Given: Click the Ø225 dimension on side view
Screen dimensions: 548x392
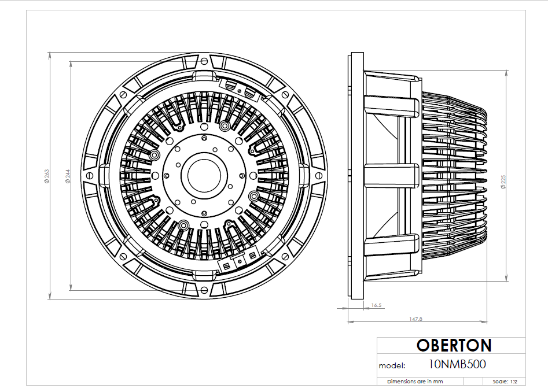Looking at the screenshot, I should tap(503, 183).
